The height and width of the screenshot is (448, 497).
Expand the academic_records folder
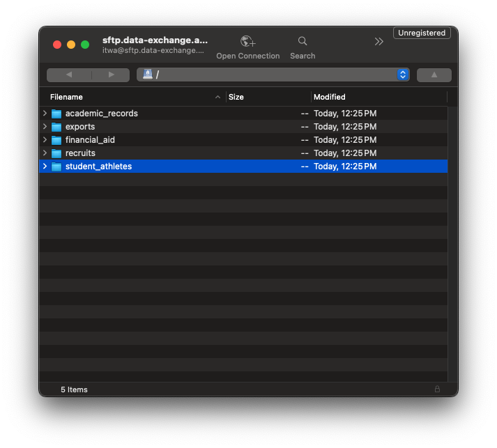click(x=45, y=113)
